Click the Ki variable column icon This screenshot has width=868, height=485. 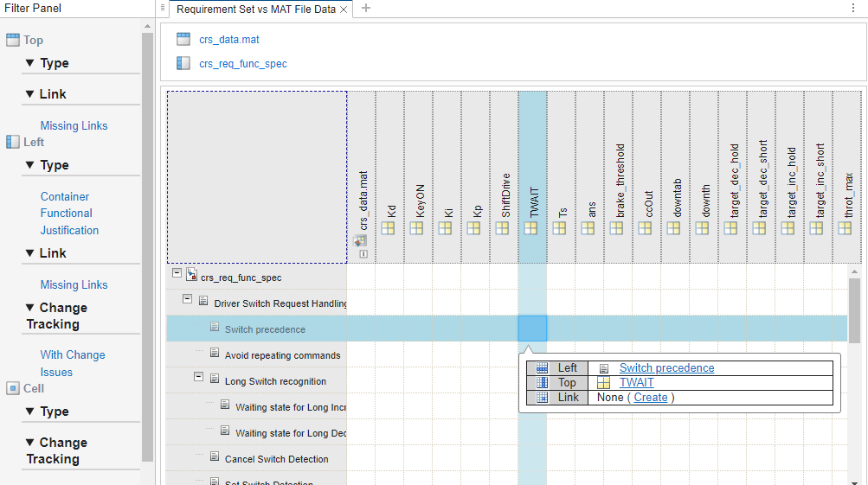(x=445, y=228)
